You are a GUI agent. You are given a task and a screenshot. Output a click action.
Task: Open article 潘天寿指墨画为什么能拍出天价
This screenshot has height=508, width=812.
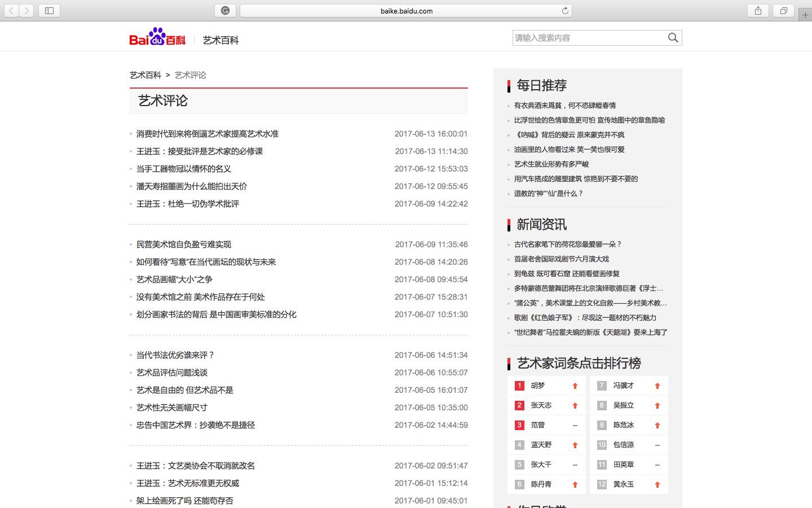click(192, 186)
